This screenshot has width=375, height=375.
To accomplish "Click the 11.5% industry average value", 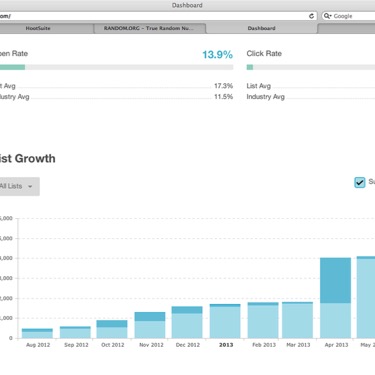I will click(223, 97).
